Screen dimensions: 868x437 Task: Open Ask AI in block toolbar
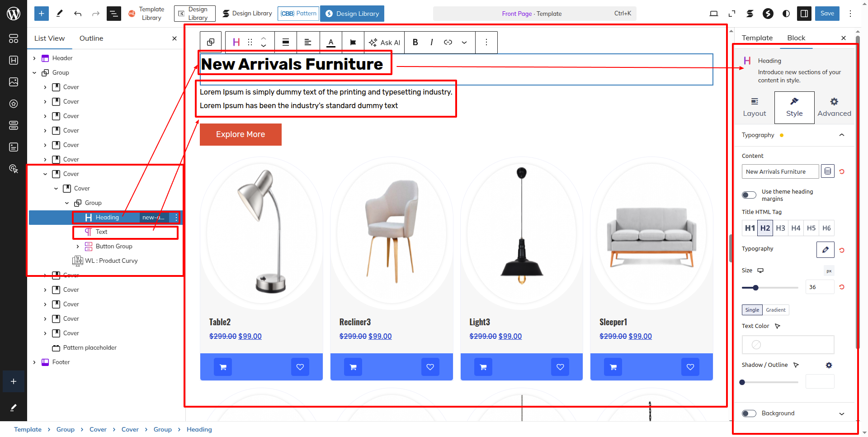tap(385, 42)
